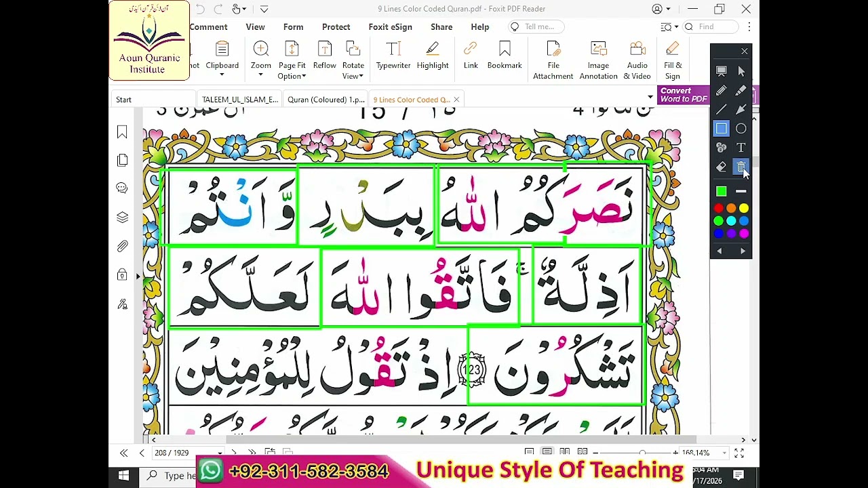The width and height of the screenshot is (868, 488).
Task: Pick the red color swatch
Action: (x=719, y=209)
